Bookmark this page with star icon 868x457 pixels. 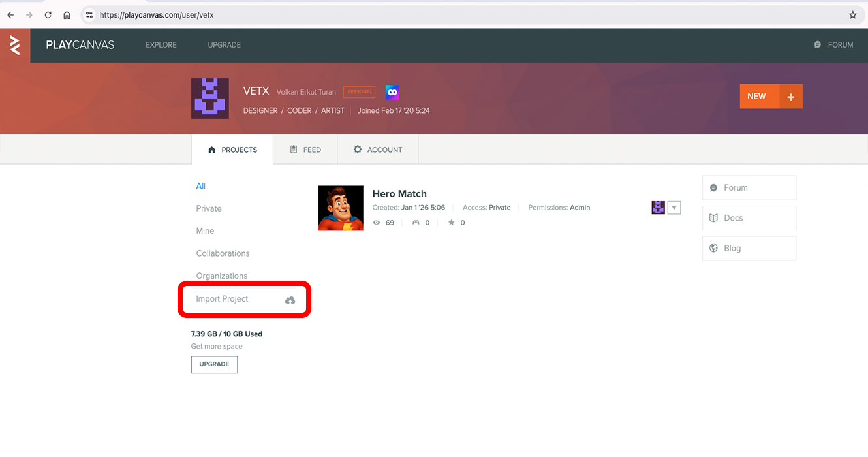click(x=852, y=14)
